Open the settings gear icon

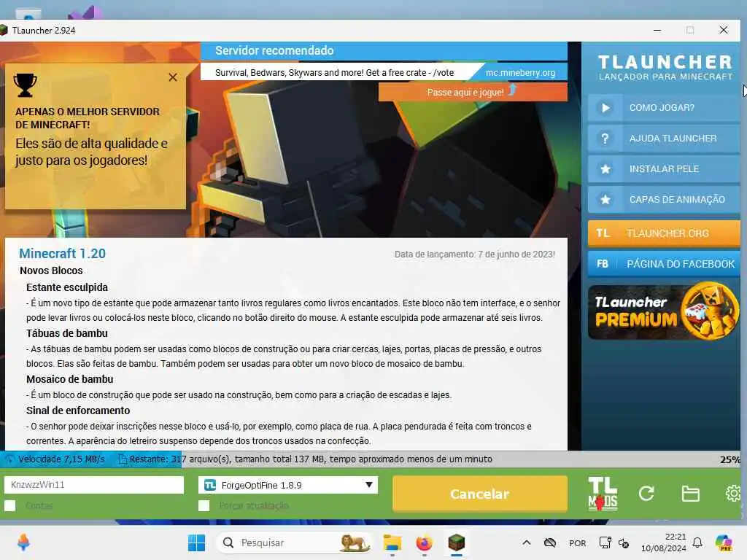point(734,494)
